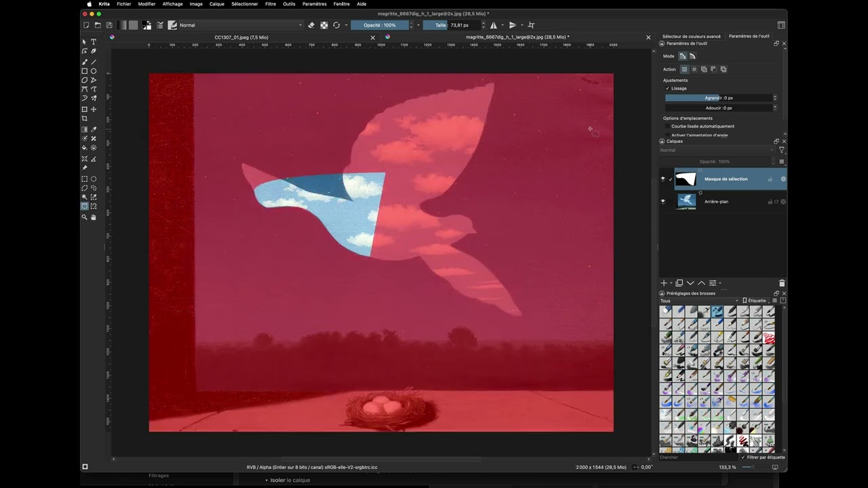
Task: Select the red scribble brush preset thumbnail
Action: pyautogui.click(x=768, y=338)
